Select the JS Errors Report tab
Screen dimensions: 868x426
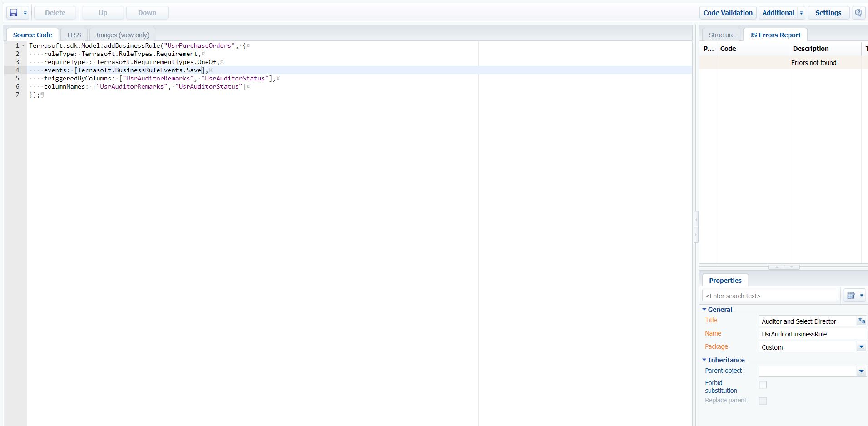pos(775,35)
